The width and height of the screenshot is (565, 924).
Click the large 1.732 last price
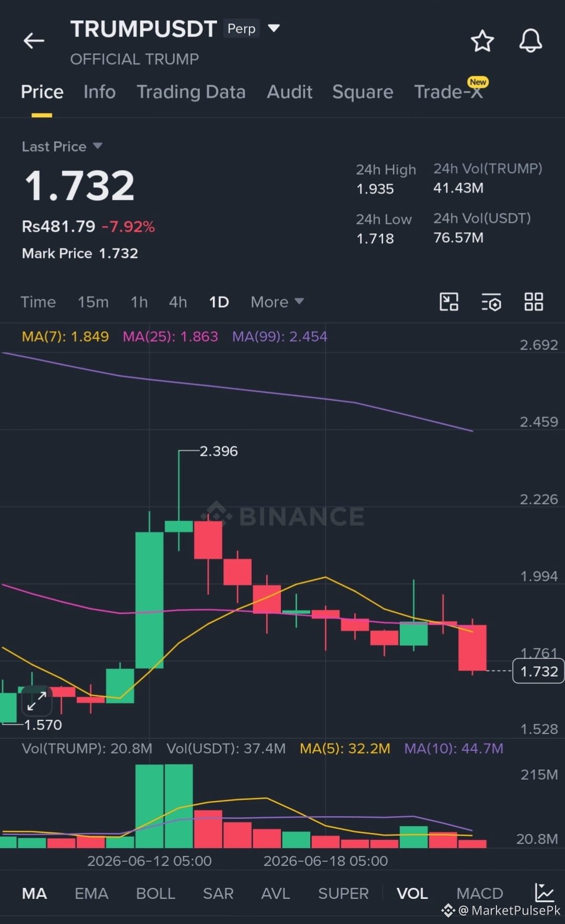coord(80,186)
